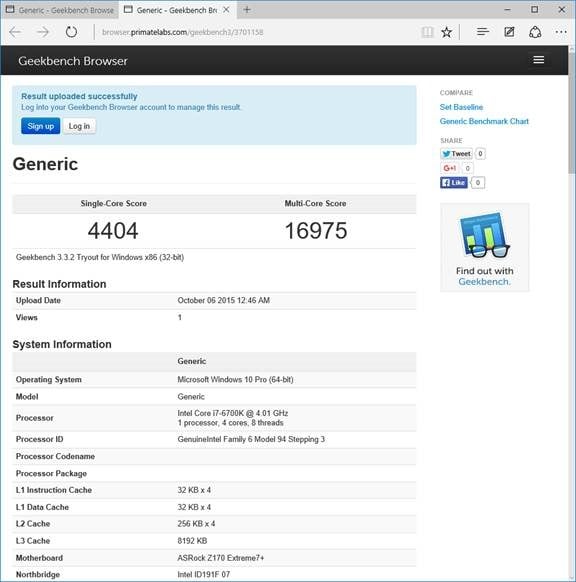Image resolution: width=576 pixels, height=582 pixels.
Task: Click the Single-Core Score column header
Action: point(114,203)
